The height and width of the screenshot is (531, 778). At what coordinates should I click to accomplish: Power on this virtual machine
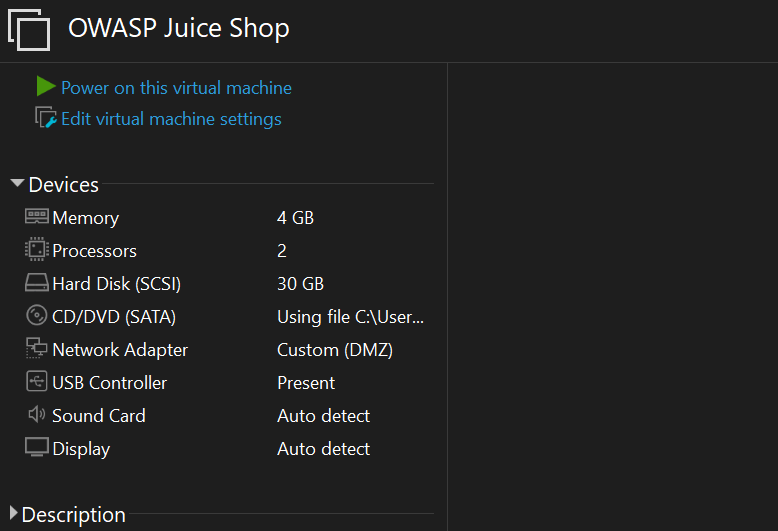pos(176,88)
